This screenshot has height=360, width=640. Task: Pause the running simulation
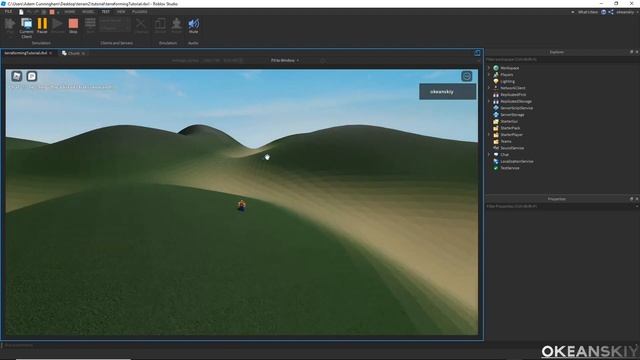point(42,26)
